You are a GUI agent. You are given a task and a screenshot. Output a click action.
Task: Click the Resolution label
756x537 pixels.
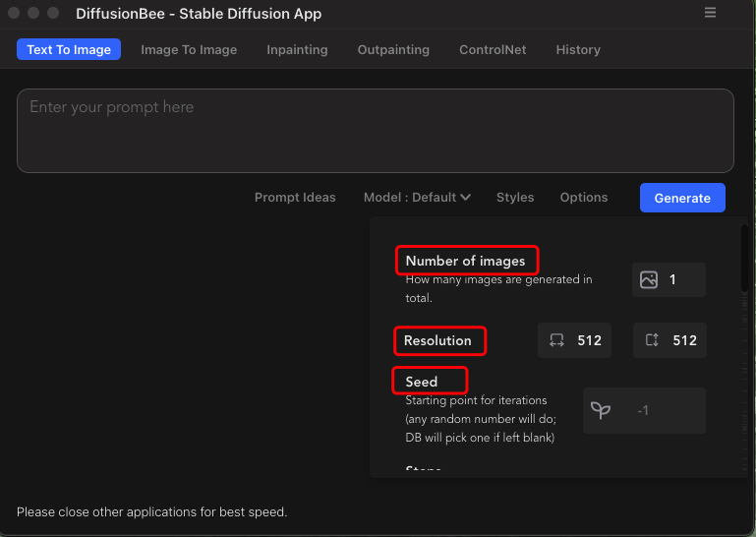437,340
